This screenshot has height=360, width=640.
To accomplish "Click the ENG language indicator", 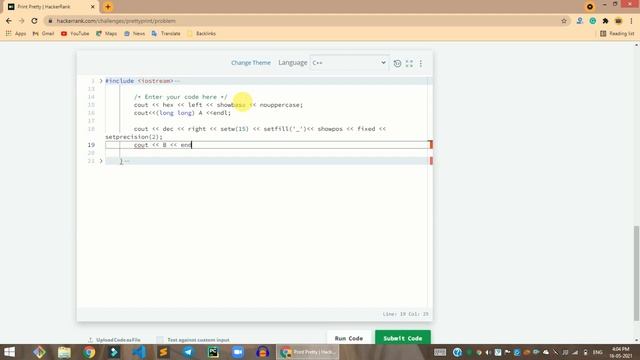I will tap(598, 352).
